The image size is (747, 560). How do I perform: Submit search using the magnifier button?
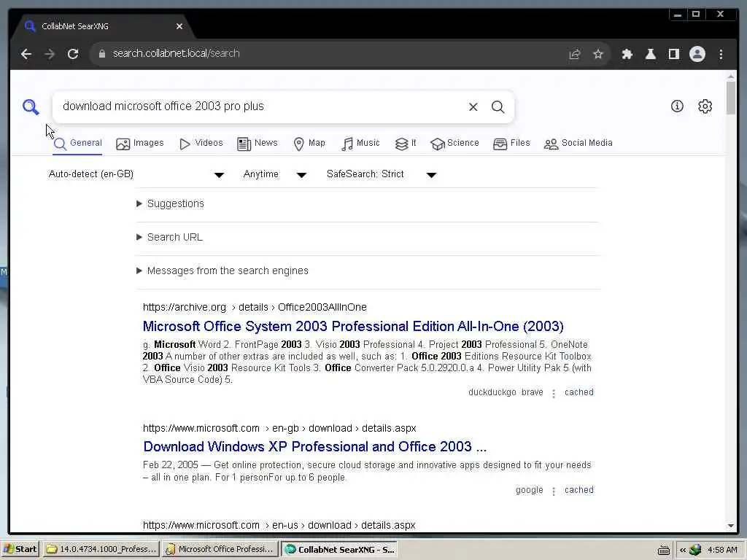pos(498,106)
